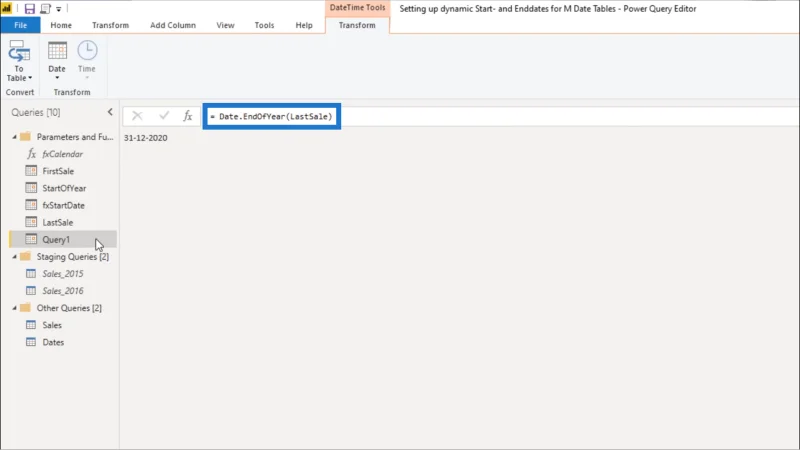
Task: Collapse the Parameters and Functions folder
Action: point(14,137)
